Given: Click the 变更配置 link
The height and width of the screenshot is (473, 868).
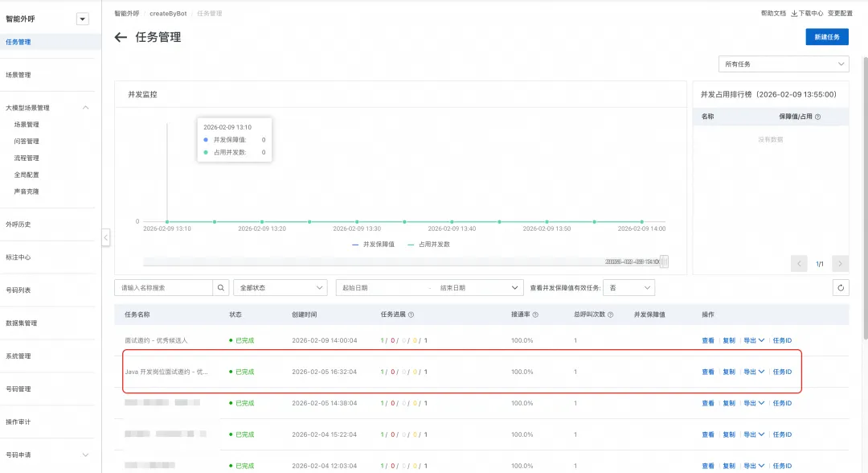Looking at the screenshot, I should 840,14.
